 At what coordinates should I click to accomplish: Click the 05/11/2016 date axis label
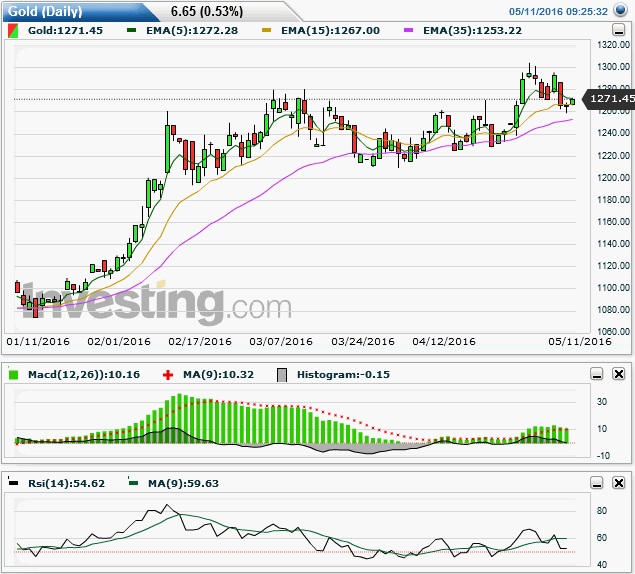click(580, 342)
